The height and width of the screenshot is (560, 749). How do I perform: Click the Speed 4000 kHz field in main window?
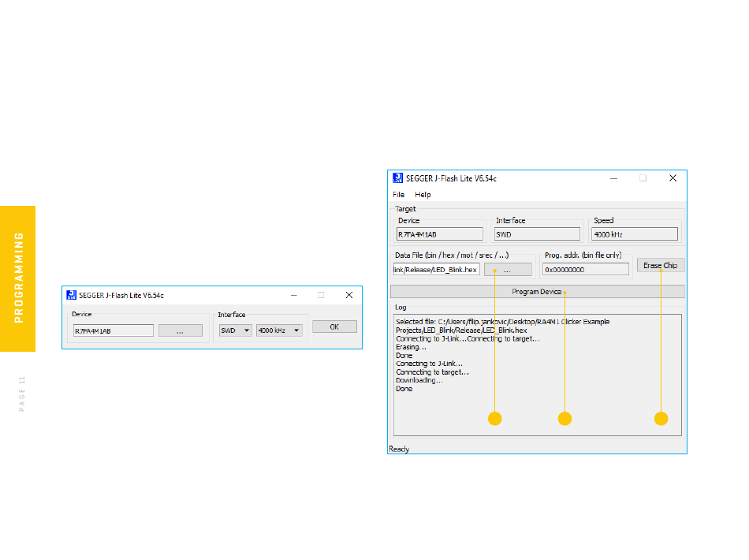(x=635, y=234)
